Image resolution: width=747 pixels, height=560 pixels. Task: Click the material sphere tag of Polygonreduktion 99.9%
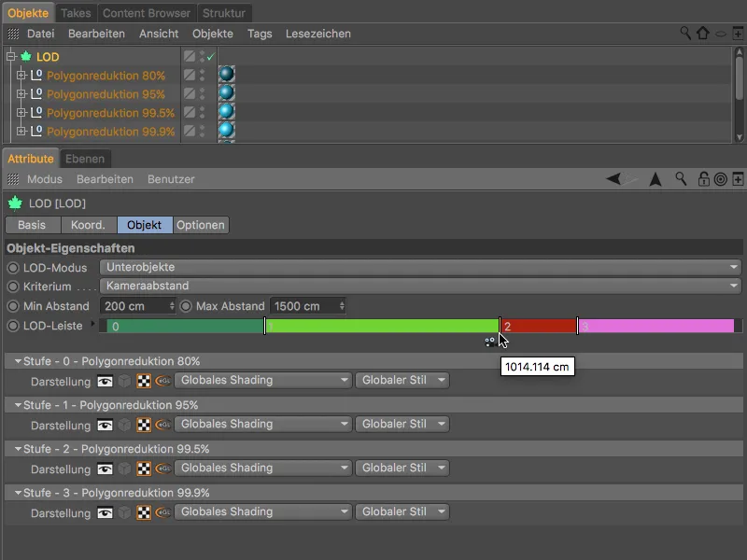click(226, 130)
